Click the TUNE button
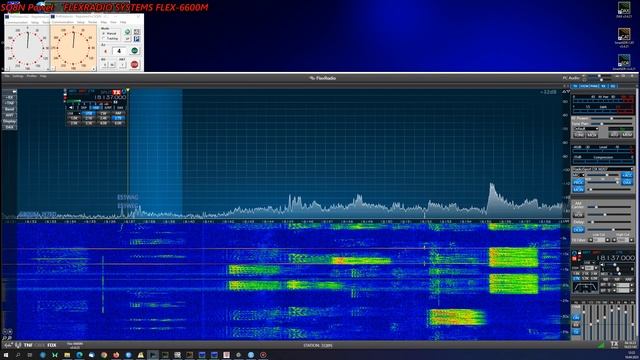640x360 pixels. click(579, 135)
